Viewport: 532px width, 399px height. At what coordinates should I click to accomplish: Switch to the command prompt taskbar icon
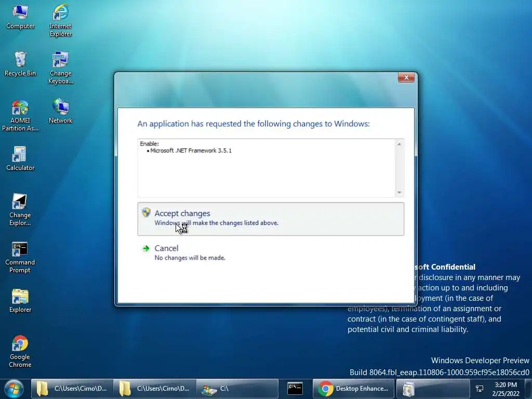pyautogui.click(x=295, y=389)
